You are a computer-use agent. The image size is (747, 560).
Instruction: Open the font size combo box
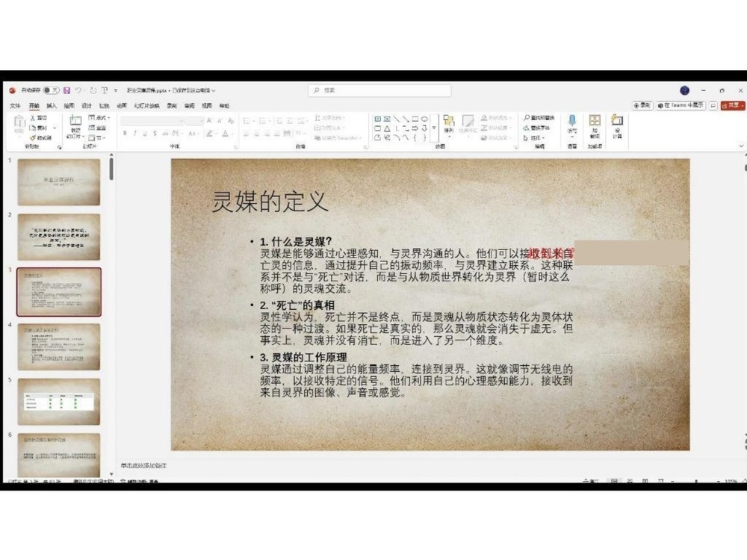[x=194, y=121]
